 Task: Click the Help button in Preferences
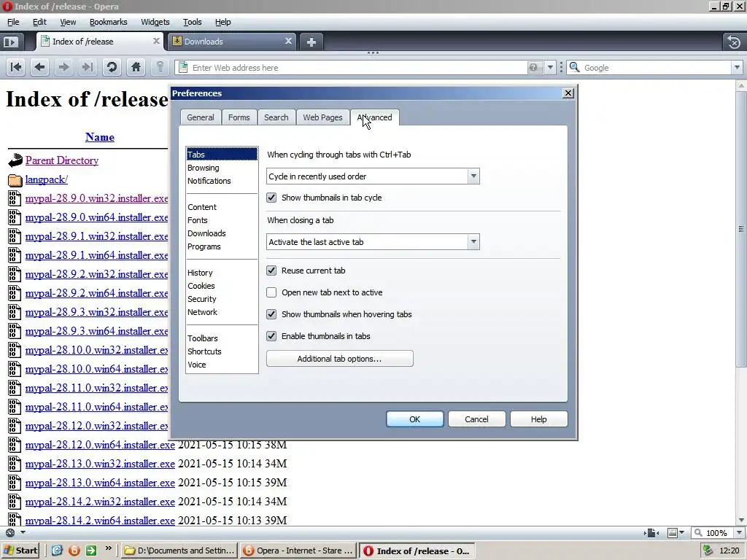pos(539,419)
